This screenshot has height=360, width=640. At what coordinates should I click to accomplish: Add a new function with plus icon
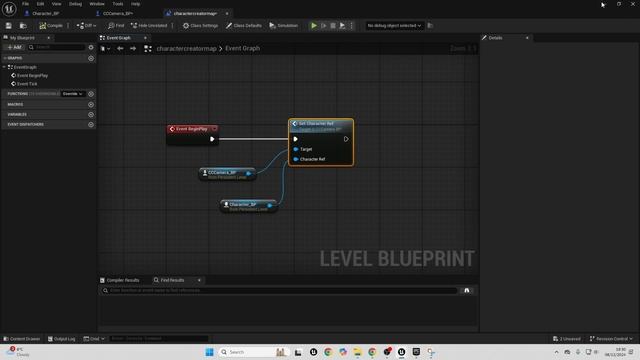coord(91,94)
